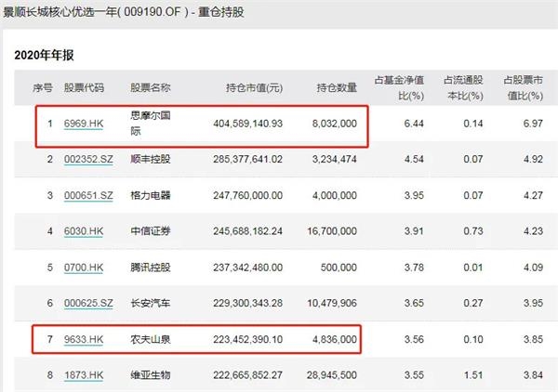Click holding quantity 28,945,500
The height and width of the screenshot is (392, 558).
(332, 375)
